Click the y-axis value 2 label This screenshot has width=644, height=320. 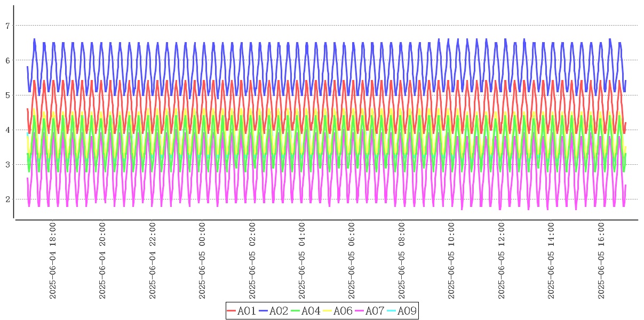(x=7, y=199)
